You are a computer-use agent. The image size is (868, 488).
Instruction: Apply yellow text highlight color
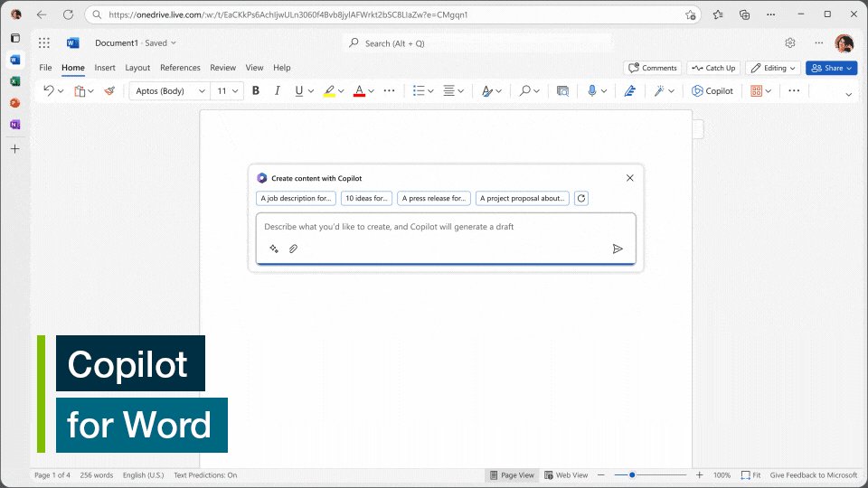[329, 90]
